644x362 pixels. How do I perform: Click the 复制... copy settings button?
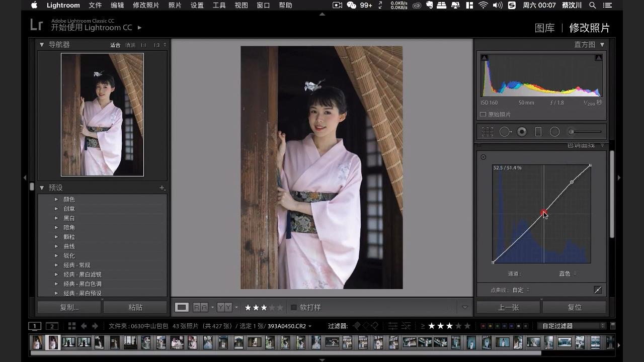click(69, 307)
